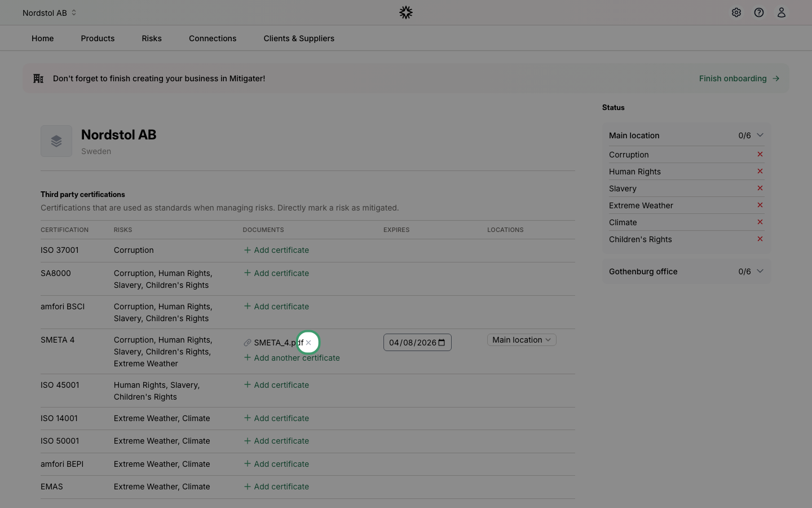Screen dimensions: 812x508
Task: Click the red X next to Extreme Weather status
Action: point(760,205)
